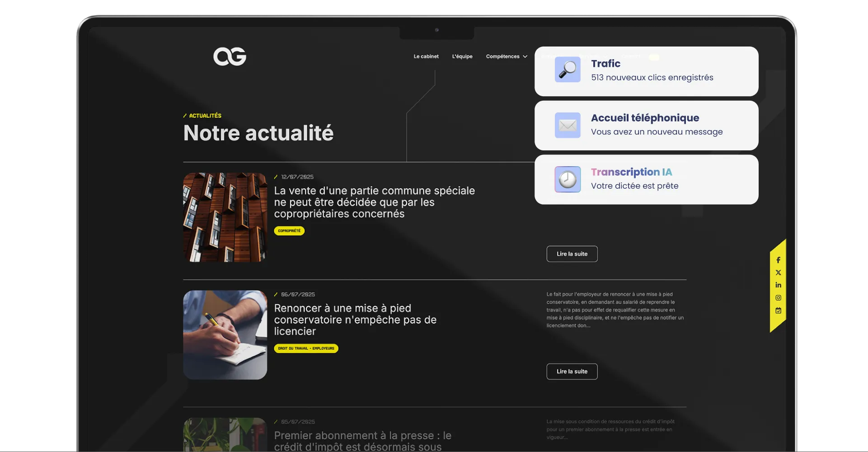Open the Facebook link in yellow sidebar
The image size is (868, 452).
point(778,260)
